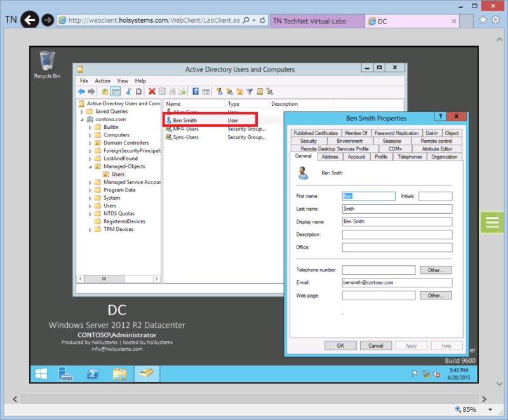Click the red Delete X icon
The image size is (508, 420).
152,91
